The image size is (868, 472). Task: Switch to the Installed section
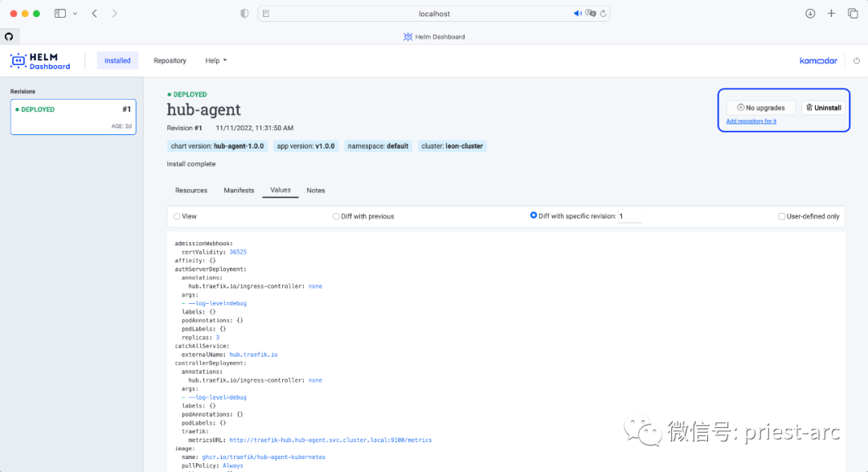coord(117,60)
